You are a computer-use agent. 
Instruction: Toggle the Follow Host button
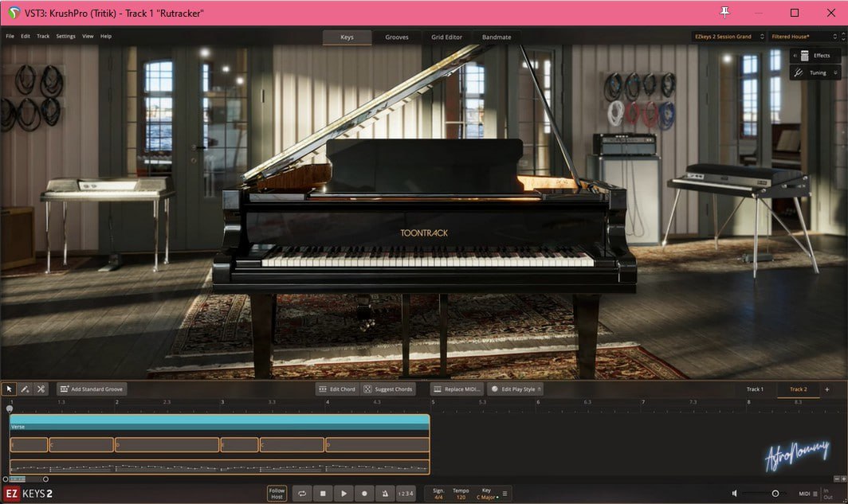point(277,493)
